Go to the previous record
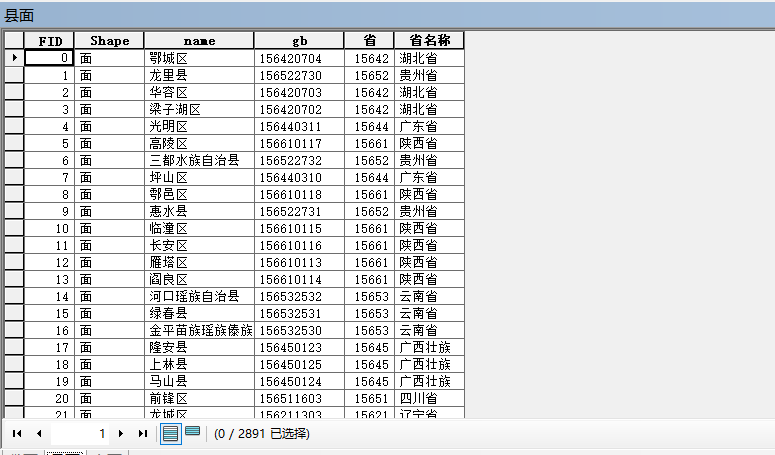The width and height of the screenshot is (775, 455). point(39,434)
